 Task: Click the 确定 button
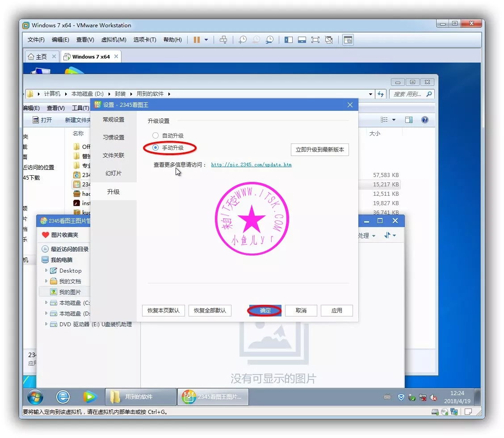coord(265,310)
